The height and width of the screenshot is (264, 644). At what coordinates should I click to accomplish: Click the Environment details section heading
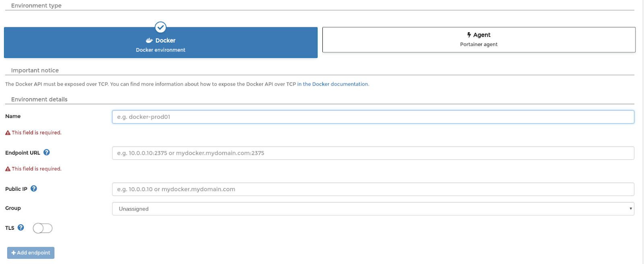coord(39,99)
